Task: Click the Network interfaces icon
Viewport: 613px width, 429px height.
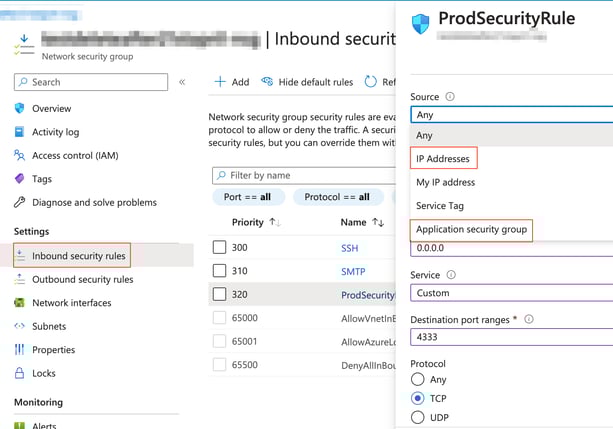Action: 20,303
